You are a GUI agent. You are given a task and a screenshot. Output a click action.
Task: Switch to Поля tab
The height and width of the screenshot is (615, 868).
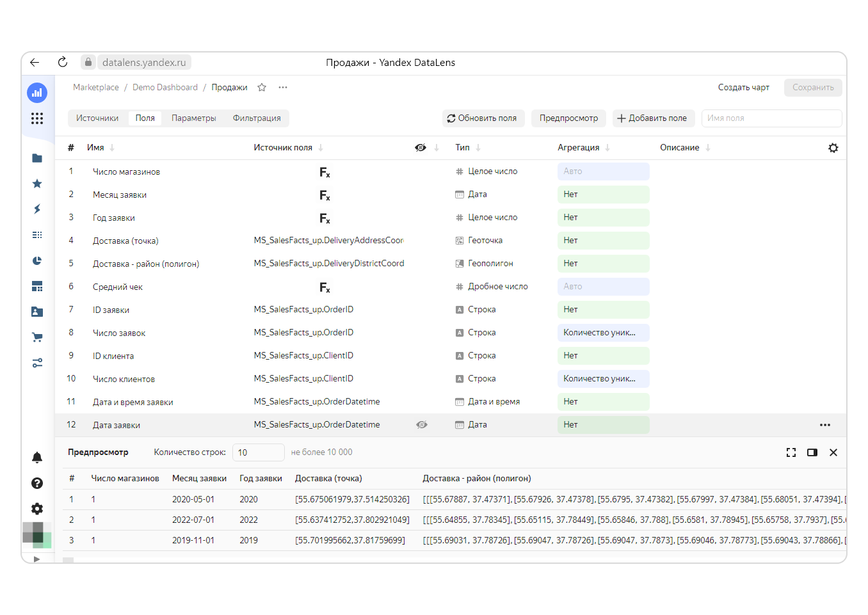145,118
